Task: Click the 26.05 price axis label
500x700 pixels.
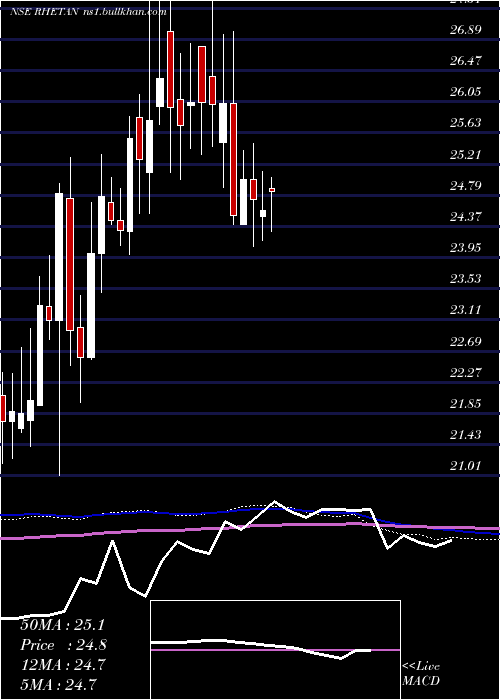Action: click(466, 92)
